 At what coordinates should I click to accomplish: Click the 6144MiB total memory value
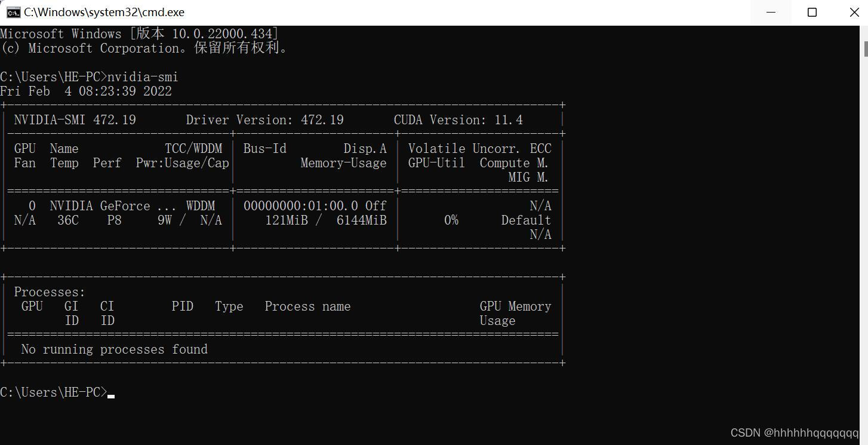362,220
